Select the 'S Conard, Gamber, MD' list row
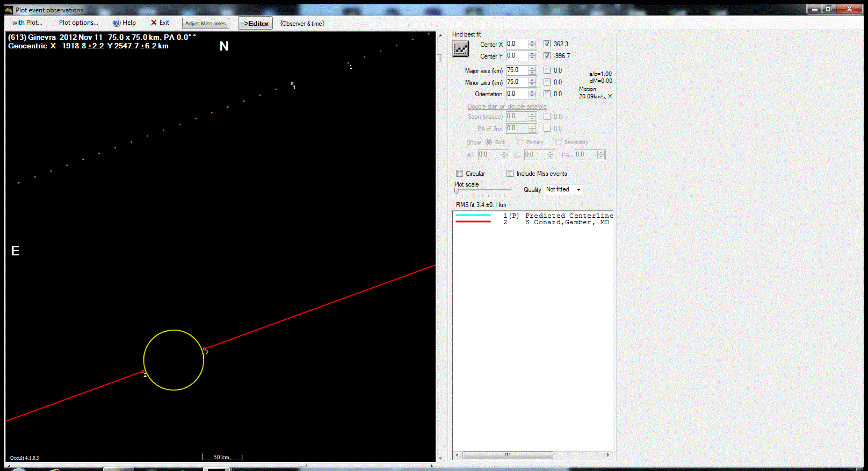Viewport: 868px width, 471px height. click(x=533, y=222)
